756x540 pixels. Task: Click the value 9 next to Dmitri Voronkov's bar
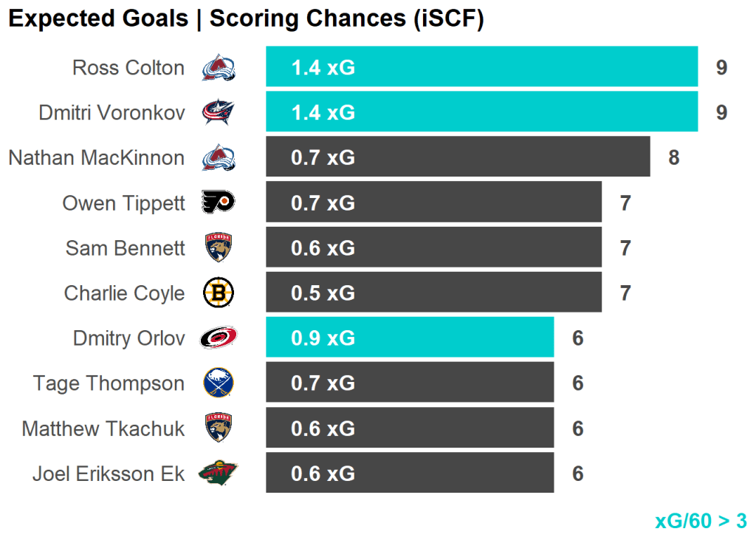point(721,112)
